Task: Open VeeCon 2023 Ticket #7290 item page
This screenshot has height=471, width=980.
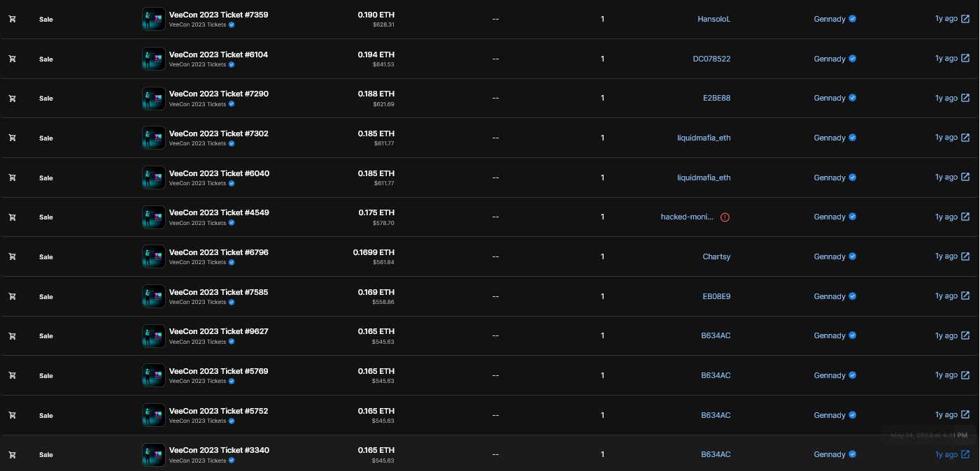Action: 219,94
